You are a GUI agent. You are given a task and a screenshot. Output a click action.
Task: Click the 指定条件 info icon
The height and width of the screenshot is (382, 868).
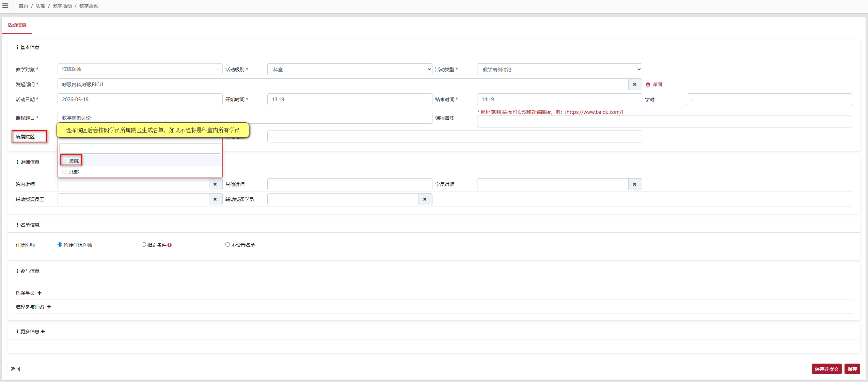click(x=170, y=245)
